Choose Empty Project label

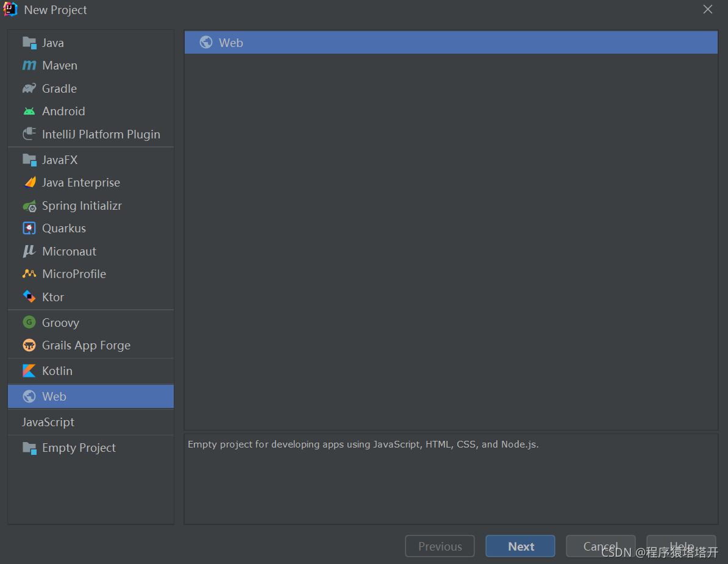(79, 448)
